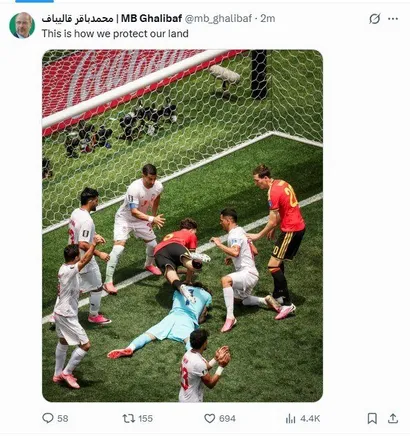The width and height of the screenshot is (410, 438).
Task: Click the tweet text about protecting land
Action: click(115, 34)
